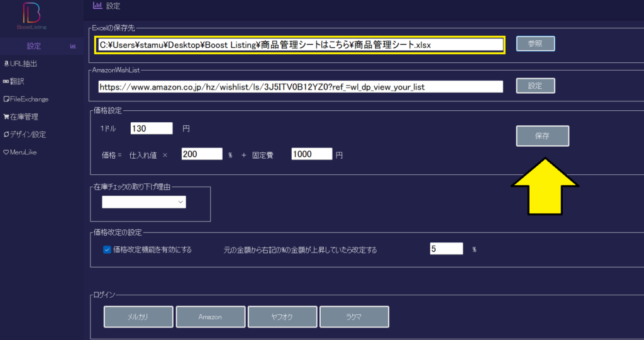
Task: Click the note icon beside FileExchange
Action: pos(6,99)
